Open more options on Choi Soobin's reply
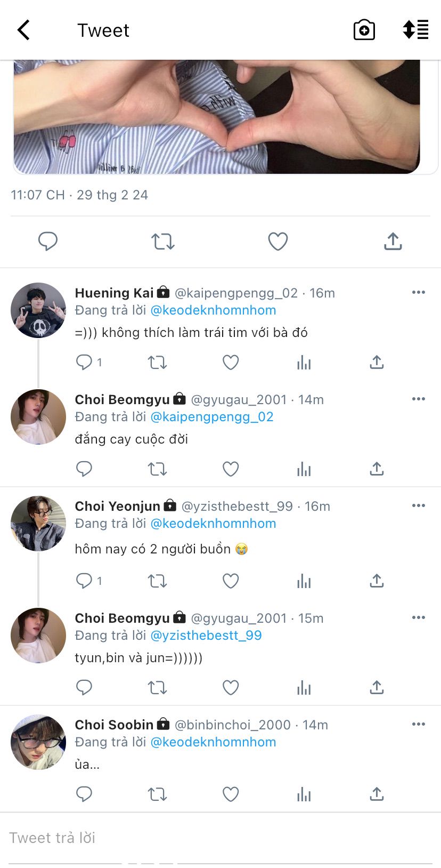This screenshot has width=441, height=868. pos(419,724)
